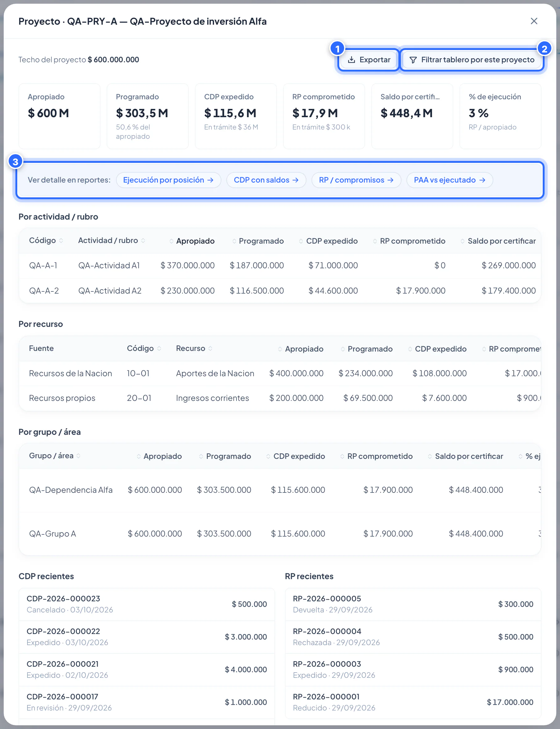Close the project detail dialog
The width and height of the screenshot is (560, 729).
coord(534,21)
